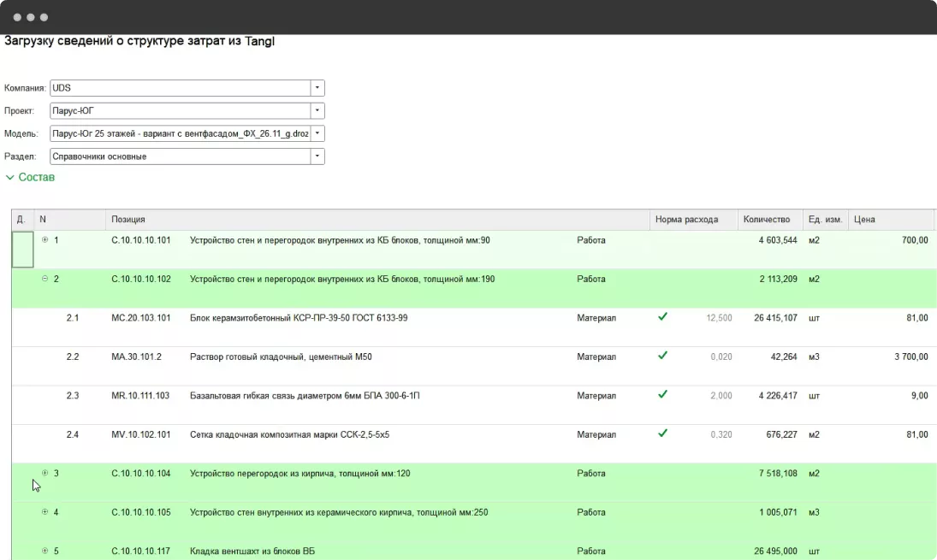Click the Цена column header
Image resolution: width=937 pixels, height=560 pixels.
(x=890, y=220)
